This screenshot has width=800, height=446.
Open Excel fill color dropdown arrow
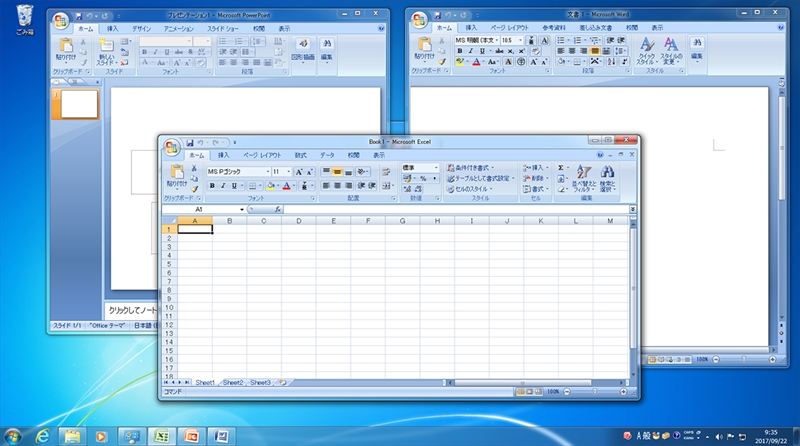(278, 186)
